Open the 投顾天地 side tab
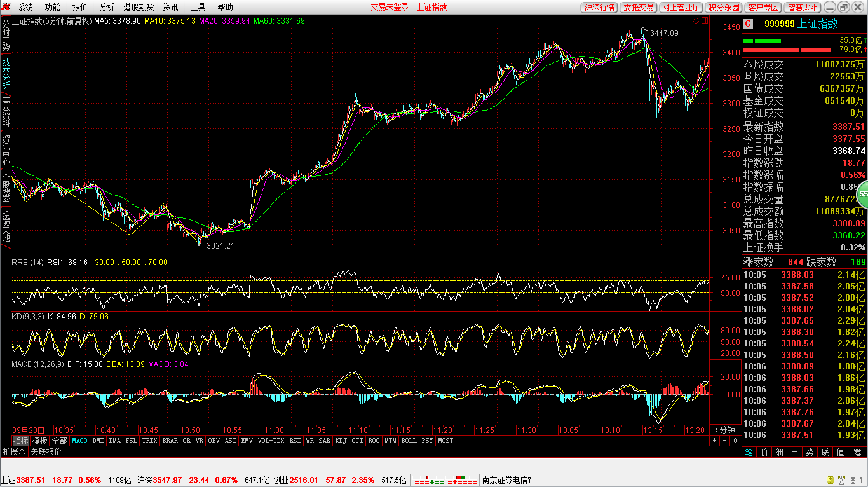This screenshot has width=868, height=487. tap(6, 225)
